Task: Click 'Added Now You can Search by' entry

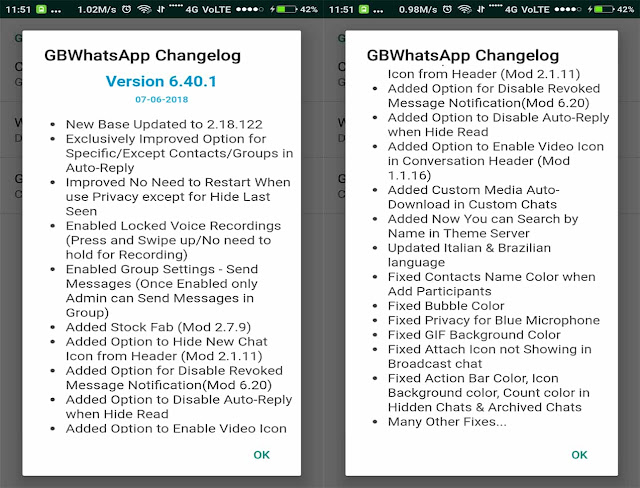Action: click(x=483, y=219)
